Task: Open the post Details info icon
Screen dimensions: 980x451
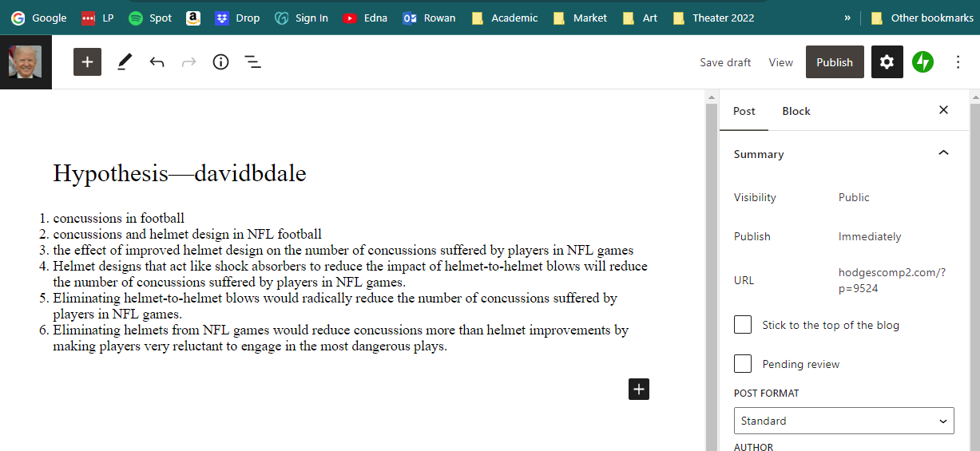Action: click(220, 62)
